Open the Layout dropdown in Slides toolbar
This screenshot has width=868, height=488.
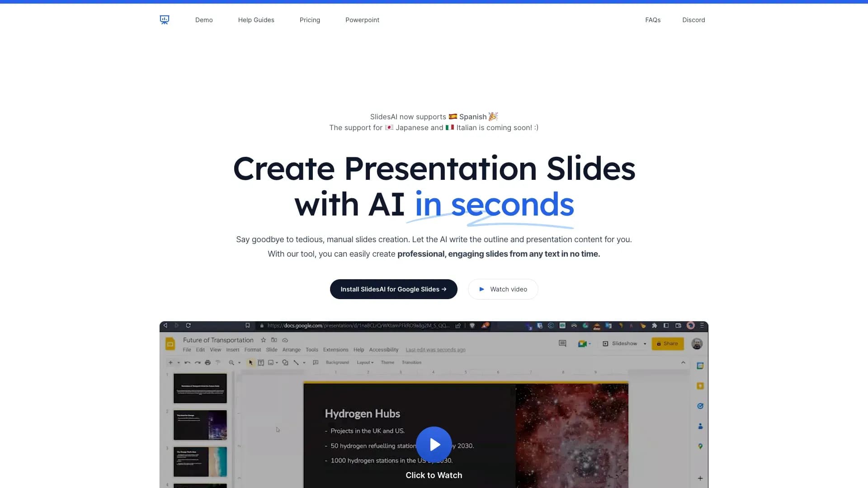365,362
